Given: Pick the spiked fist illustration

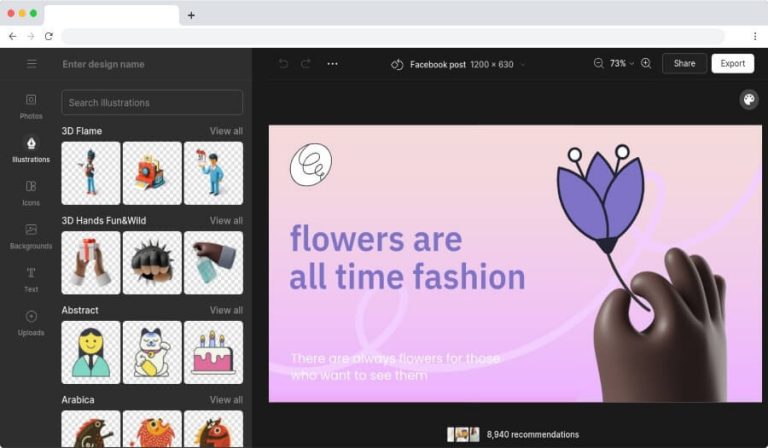Looking at the screenshot, I should pyautogui.click(x=152, y=263).
